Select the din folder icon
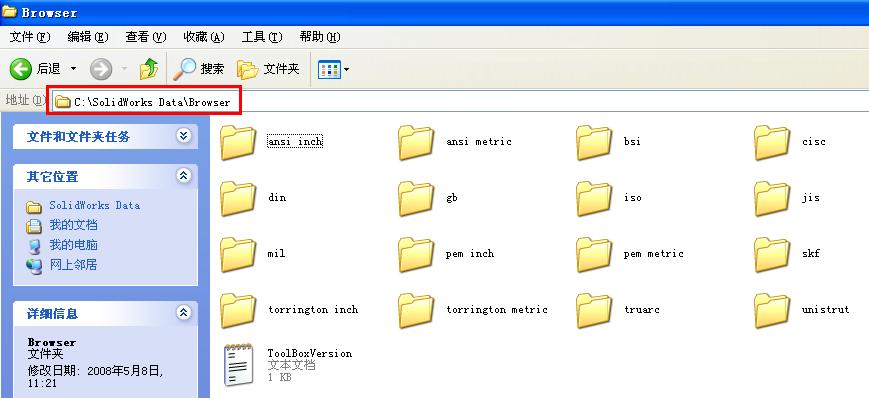The height and width of the screenshot is (398, 869). click(238, 198)
